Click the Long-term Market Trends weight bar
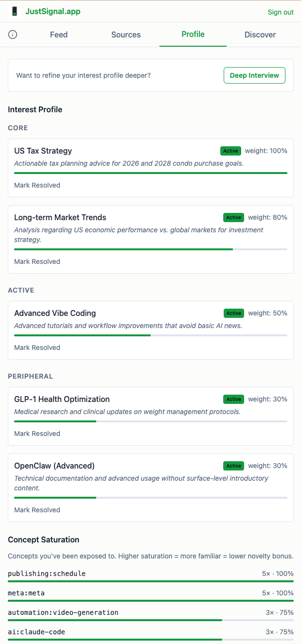 point(151,249)
